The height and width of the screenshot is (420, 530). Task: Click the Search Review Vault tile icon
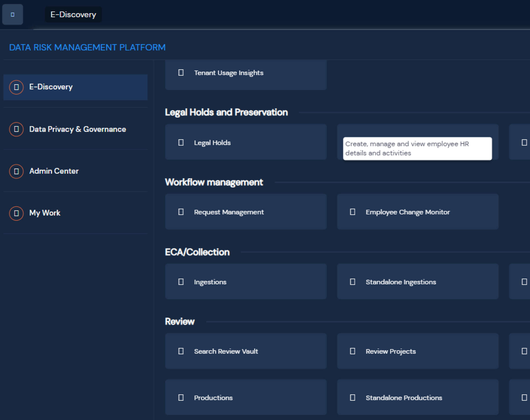pyautogui.click(x=181, y=351)
